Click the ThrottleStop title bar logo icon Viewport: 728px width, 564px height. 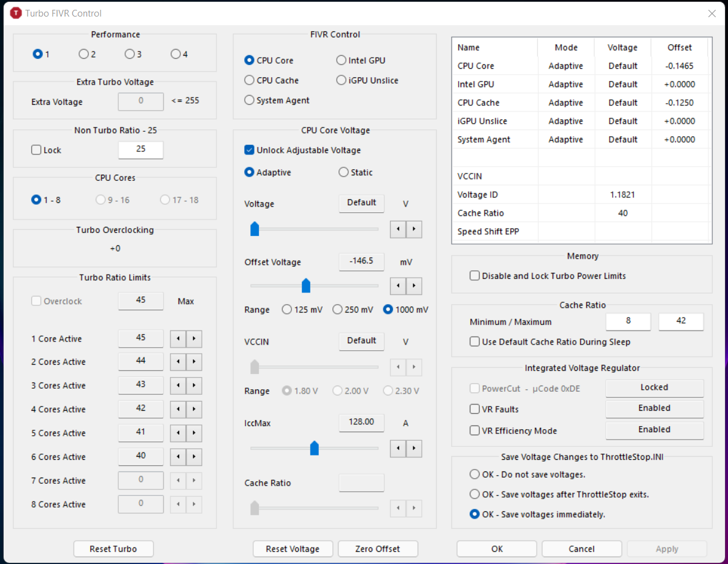[x=16, y=13]
